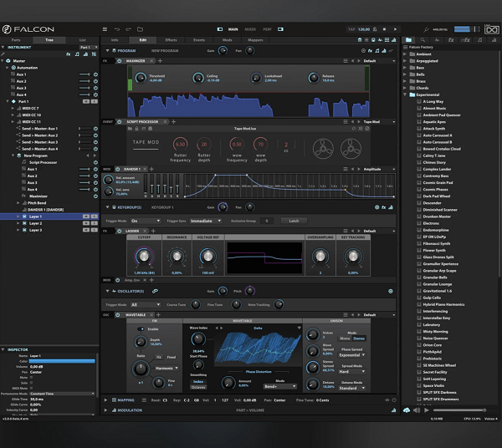Stop playback with the stop button

tap(385, 29)
